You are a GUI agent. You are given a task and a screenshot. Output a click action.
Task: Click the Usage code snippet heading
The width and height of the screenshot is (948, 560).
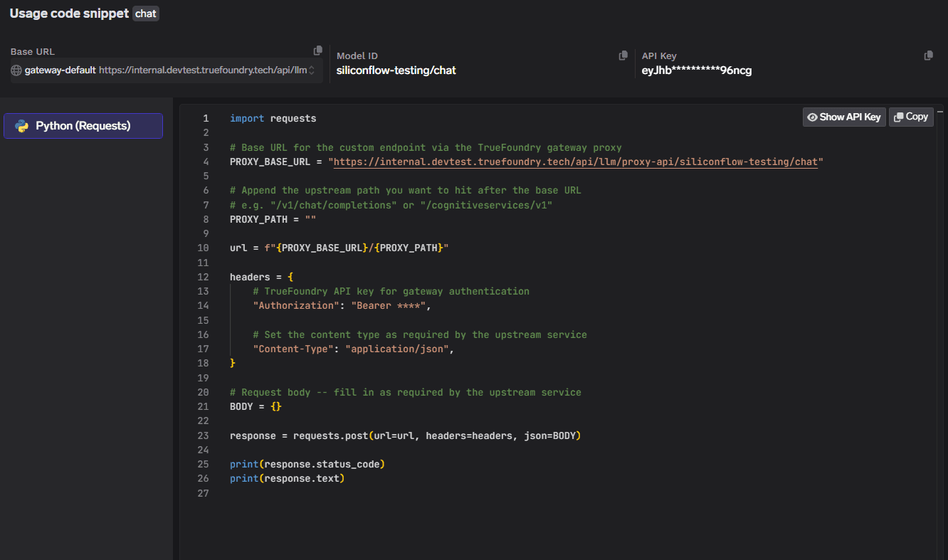point(69,14)
